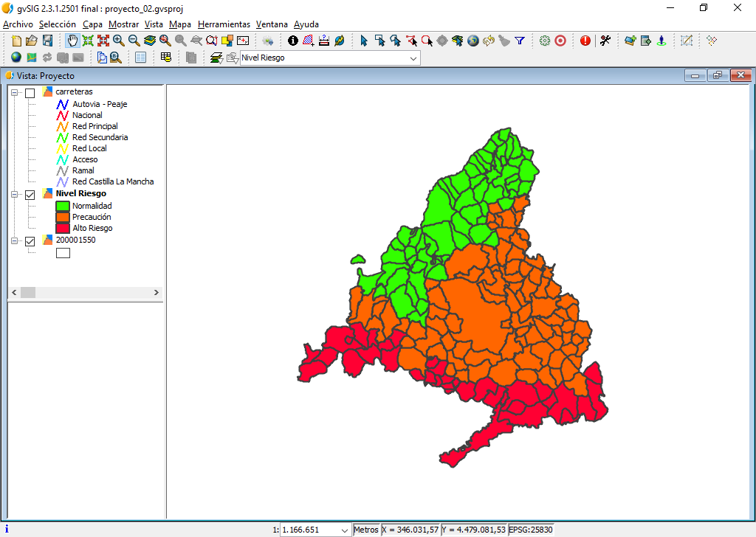Image resolution: width=756 pixels, height=537 pixels.
Task: Click the white symbol swatch under 200001550
Action: click(63, 253)
